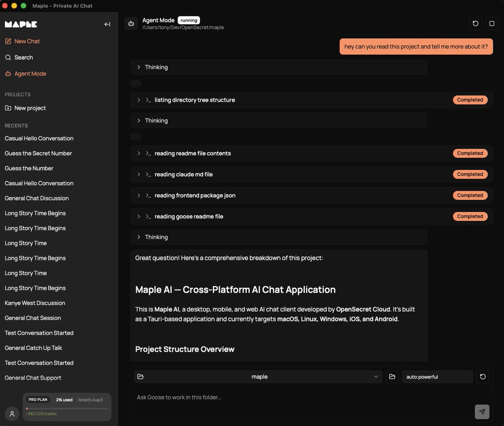Click Completed badge on goose readme step
The height and width of the screenshot is (426, 504).
[x=470, y=216]
